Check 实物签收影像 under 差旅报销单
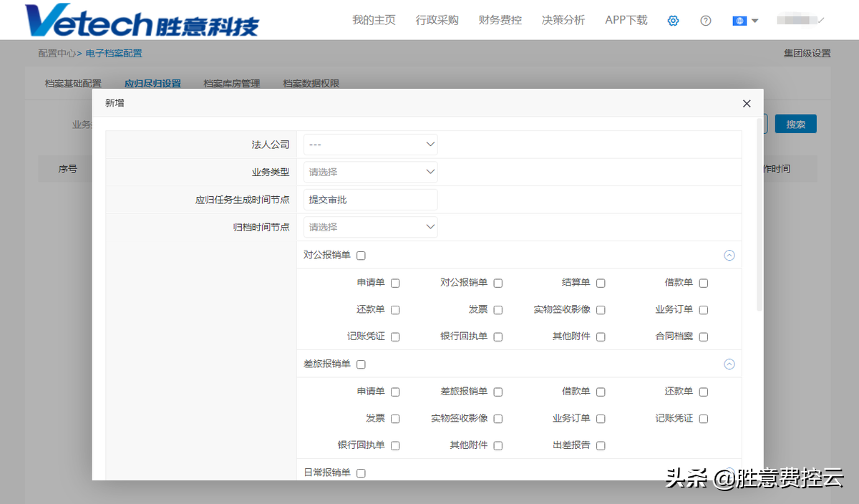Screen dimensions: 859x504 tap(498, 419)
